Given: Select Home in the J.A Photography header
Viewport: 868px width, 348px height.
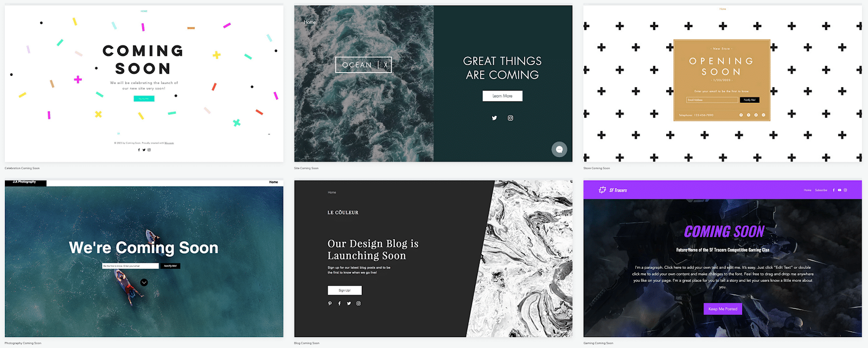Looking at the screenshot, I should [x=273, y=182].
